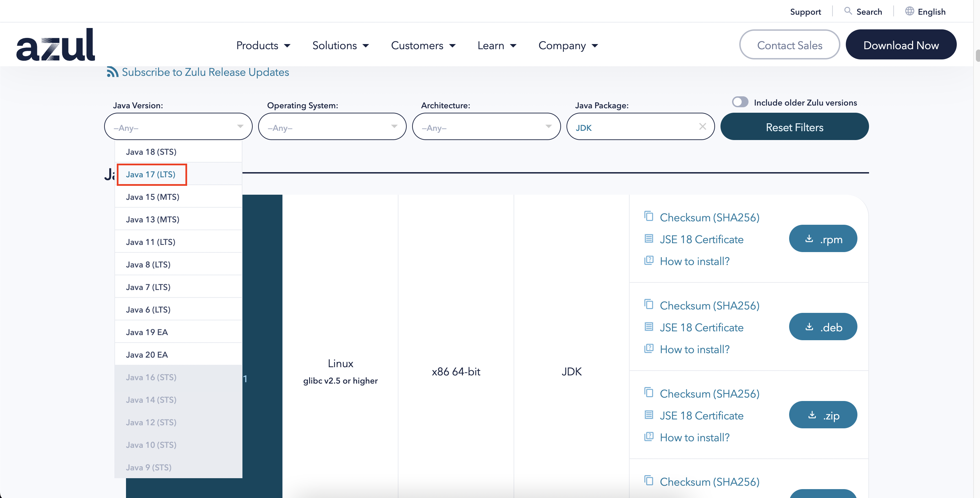The width and height of the screenshot is (980, 498).
Task: Click download icon on .deb button
Action: pos(809,327)
